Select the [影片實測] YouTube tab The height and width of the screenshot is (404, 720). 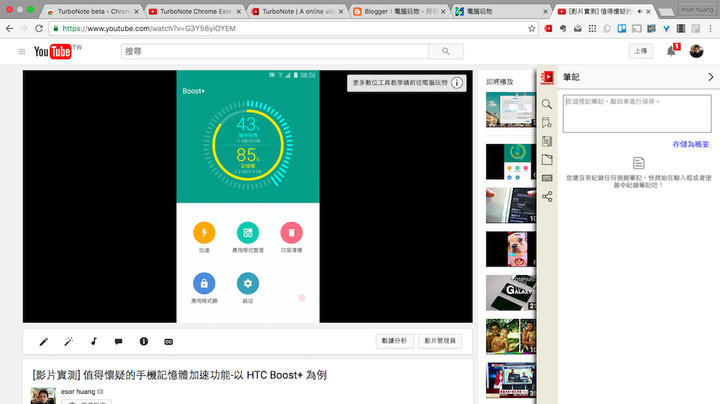coord(602,11)
